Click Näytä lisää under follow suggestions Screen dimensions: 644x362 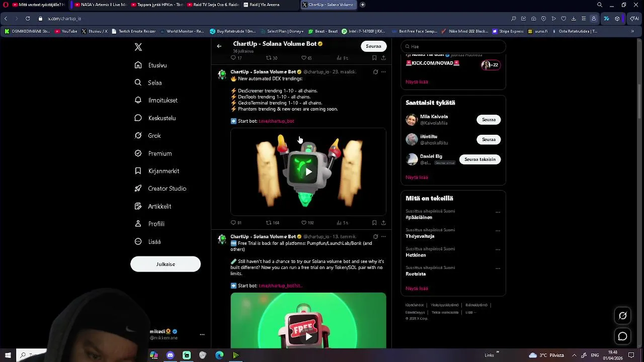click(x=417, y=177)
